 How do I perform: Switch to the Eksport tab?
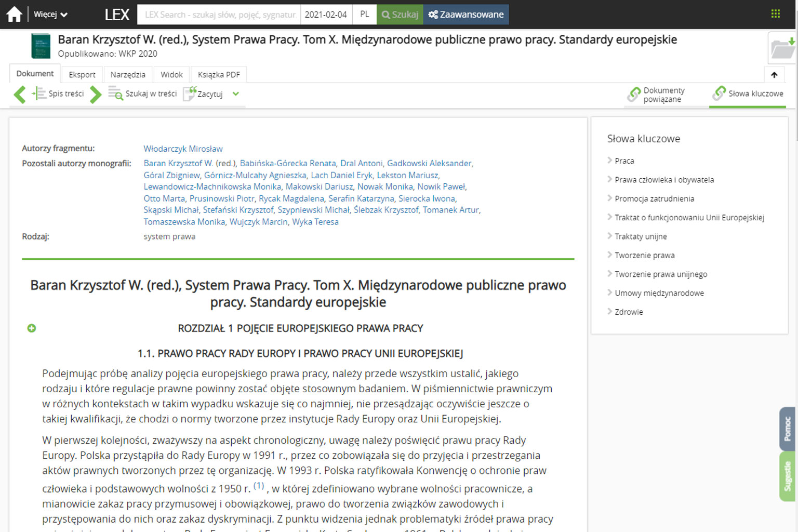(x=82, y=75)
